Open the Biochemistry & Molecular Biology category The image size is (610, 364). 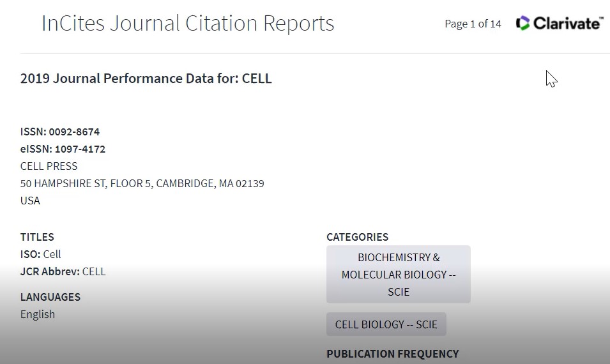click(399, 275)
